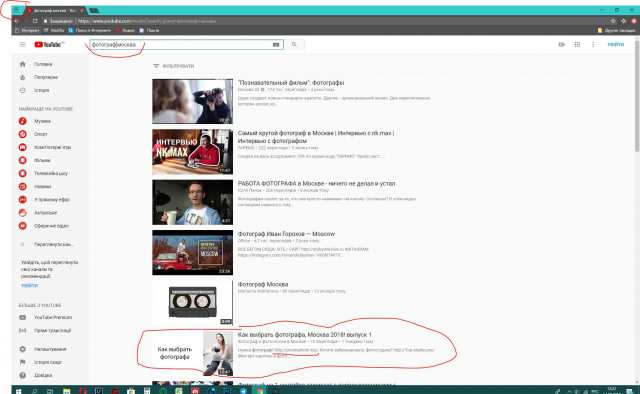
Task: Open the Яндекс bookmark
Action: coord(125,30)
